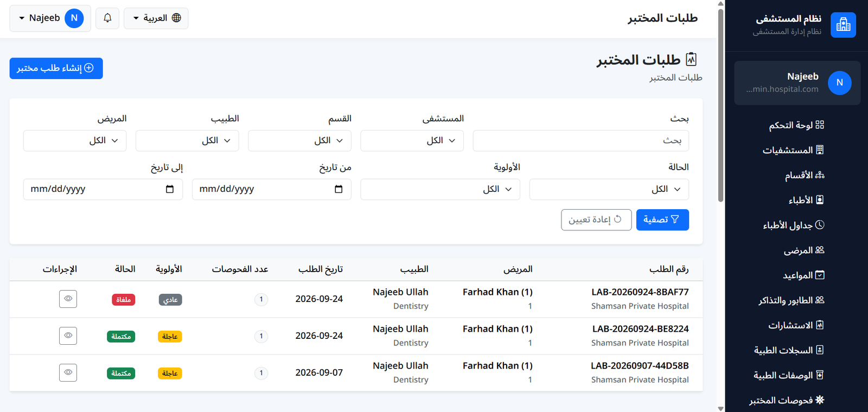Click the consultations icon in sidebar
The image size is (868, 412).
pos(820,325)
